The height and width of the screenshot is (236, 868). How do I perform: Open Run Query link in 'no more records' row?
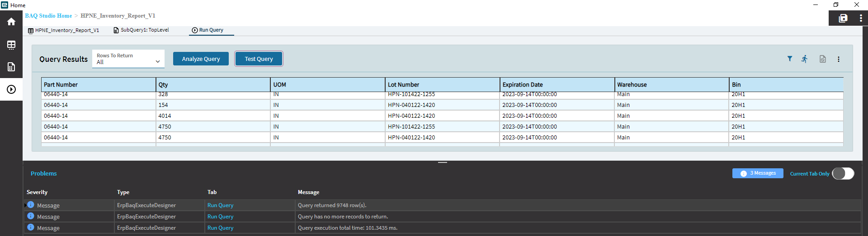(220, 217)
